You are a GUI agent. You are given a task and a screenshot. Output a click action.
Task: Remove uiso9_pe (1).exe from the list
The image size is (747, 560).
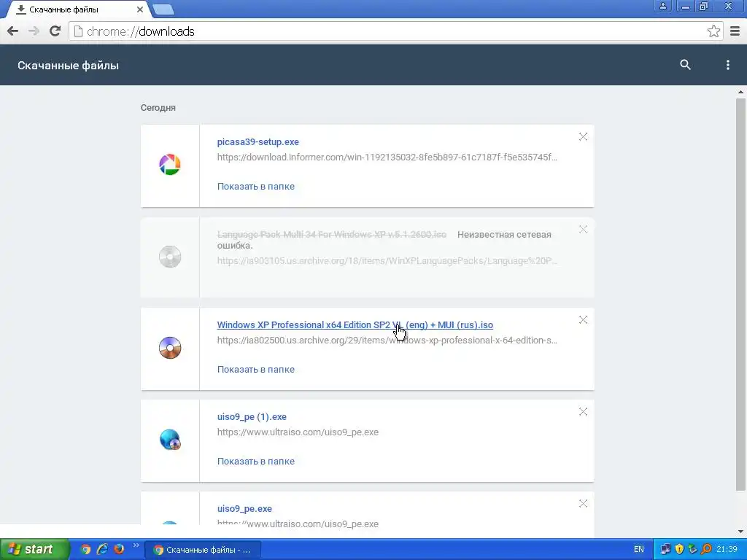pyautogui.click(x=583, y=411)
